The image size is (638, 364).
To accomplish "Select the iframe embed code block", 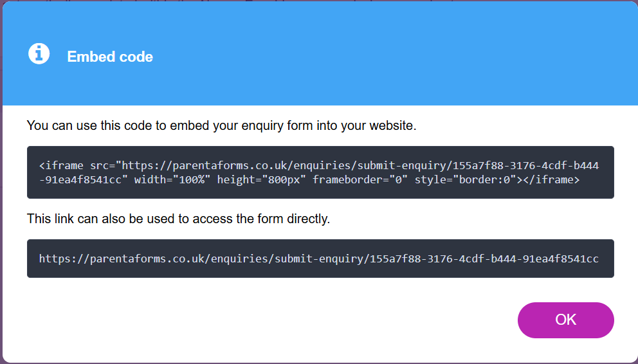I will click(x=320, y=172).
